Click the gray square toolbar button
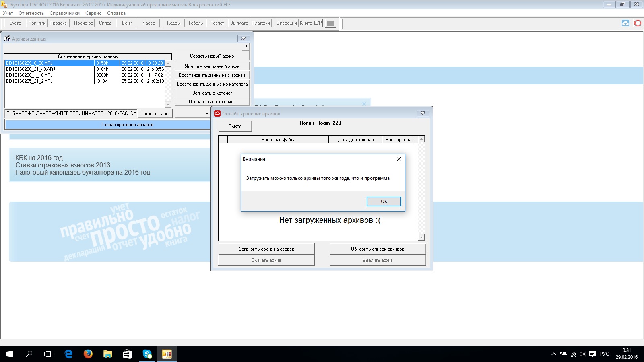 click(x=330, y=23)
